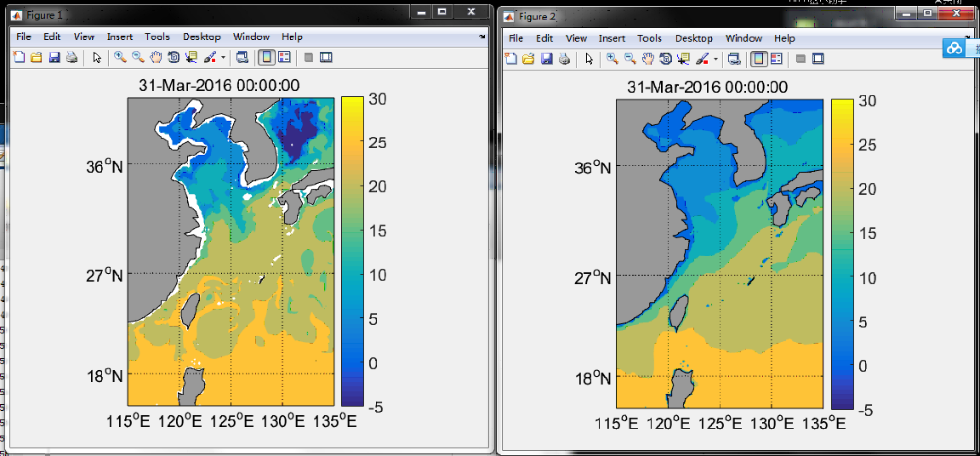The height and width of the screenshot is (456, 980).
Task: Open the Desktop menu in Figure 2
Action: 693,38
